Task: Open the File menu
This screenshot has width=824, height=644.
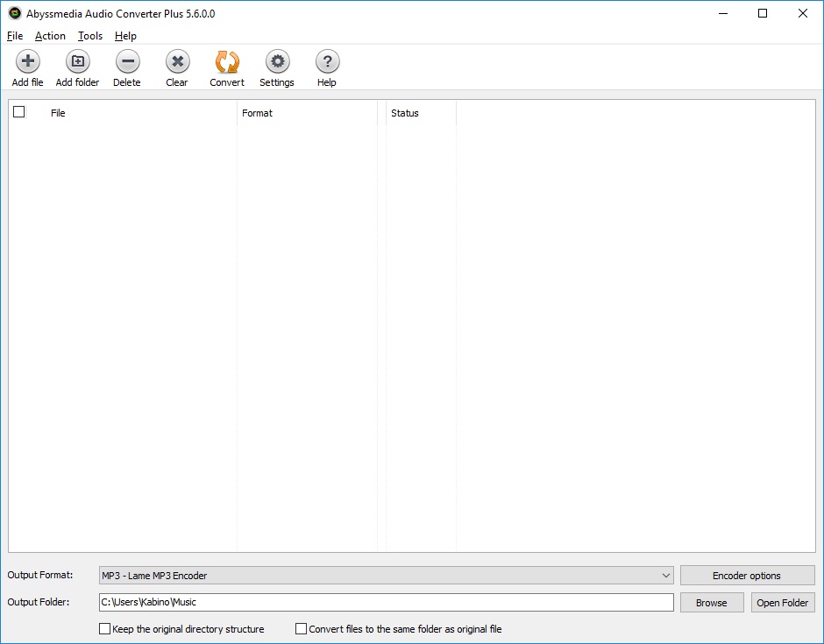Action: click(15, 36)
